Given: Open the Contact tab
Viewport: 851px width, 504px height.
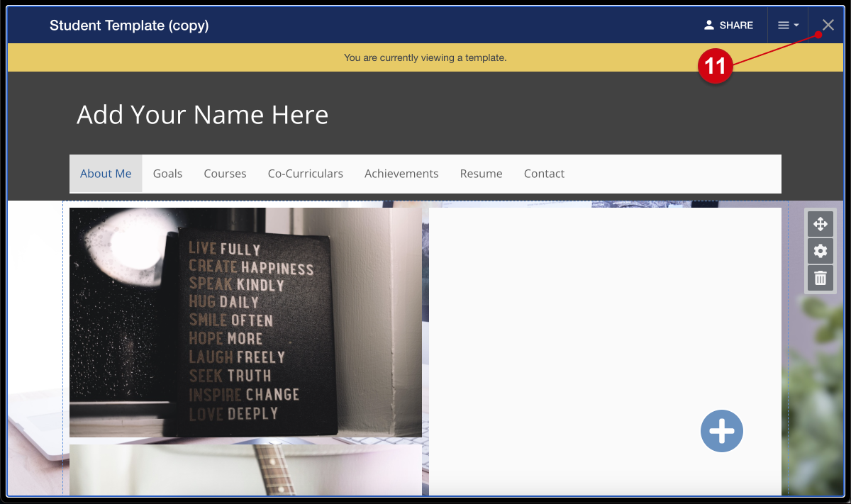Looking at the screenshot, I should click(x=544, y=174).
